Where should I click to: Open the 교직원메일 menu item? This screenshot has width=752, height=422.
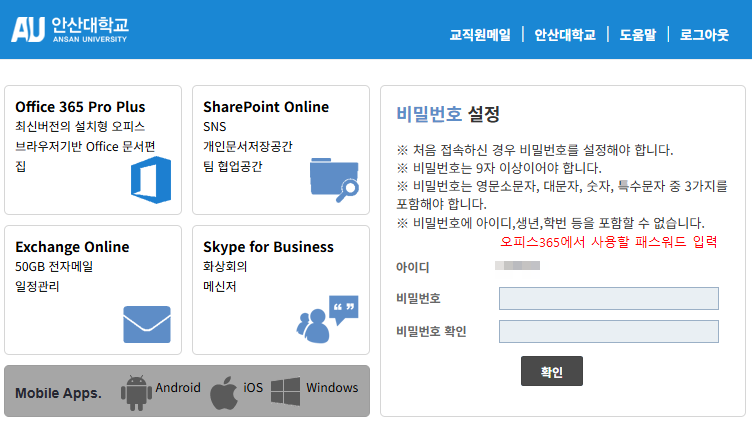[479, 34]
